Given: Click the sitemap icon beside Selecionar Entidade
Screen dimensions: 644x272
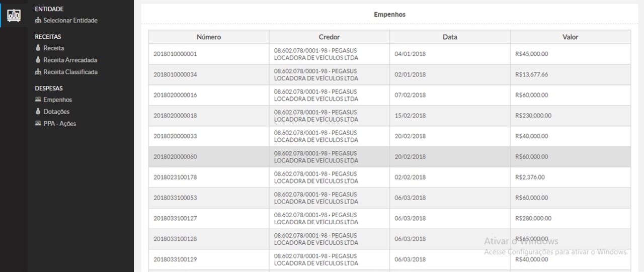Looking at the screenshot, I should pos(38,21).
